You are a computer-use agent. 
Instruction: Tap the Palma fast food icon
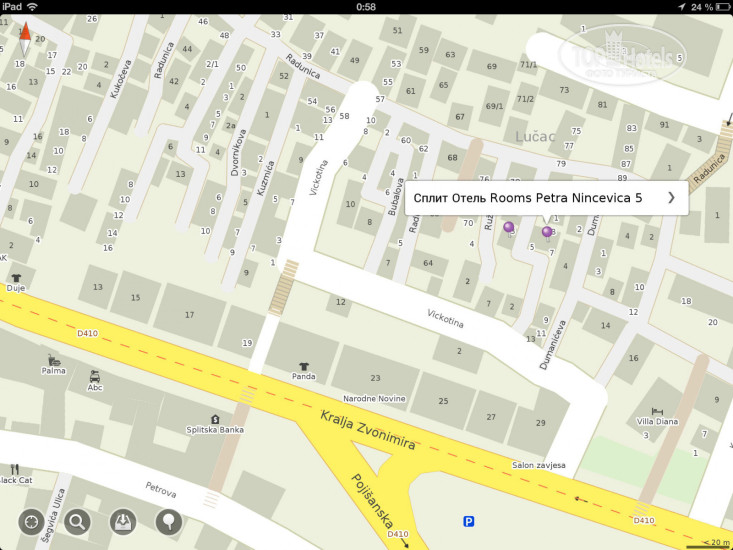(52, 359)
